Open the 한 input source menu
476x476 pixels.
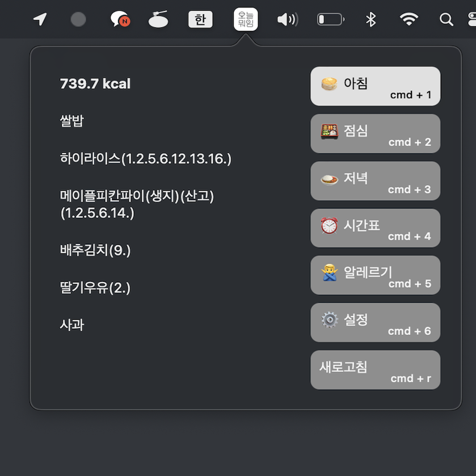(200, 19)
